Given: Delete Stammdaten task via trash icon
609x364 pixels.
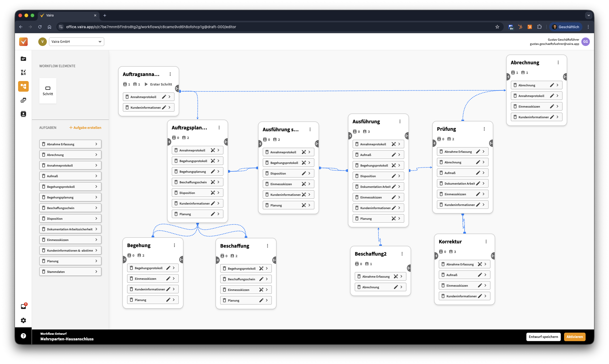Looking at the screenshot, I should pyautogui.click(x=44, y=272).
